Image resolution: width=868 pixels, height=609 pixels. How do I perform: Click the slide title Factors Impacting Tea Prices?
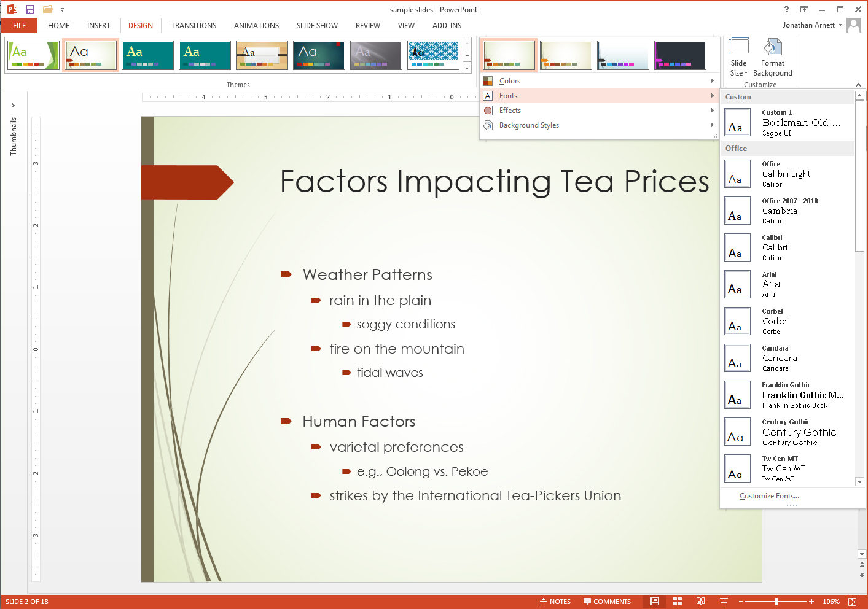point(495,182)
